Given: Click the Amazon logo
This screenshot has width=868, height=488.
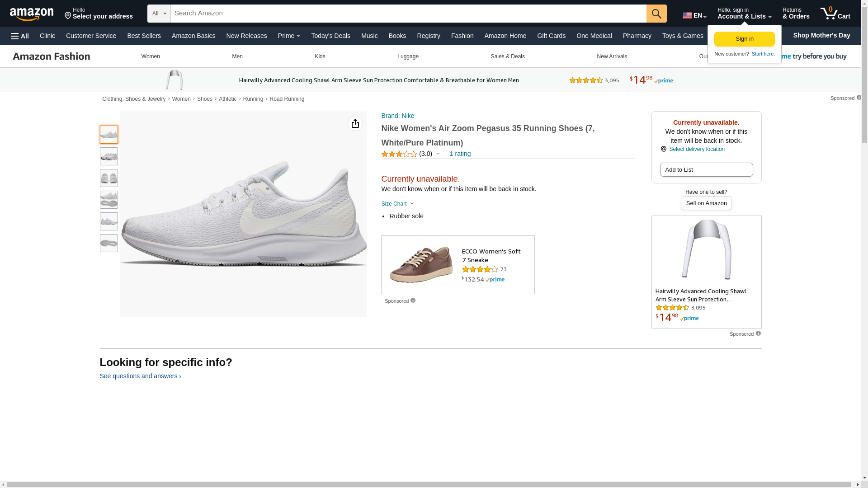Looking at the screenshot, I should [32, 14].
